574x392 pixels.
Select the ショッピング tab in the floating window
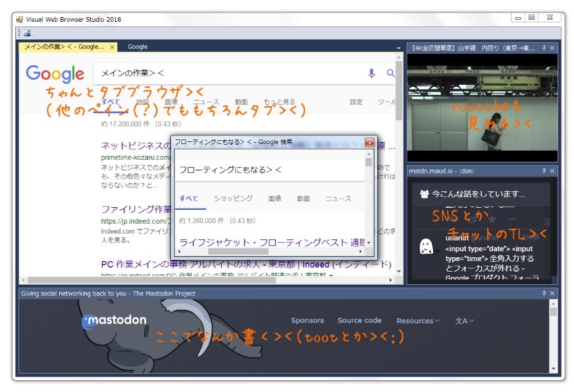(x=233, y=199)
